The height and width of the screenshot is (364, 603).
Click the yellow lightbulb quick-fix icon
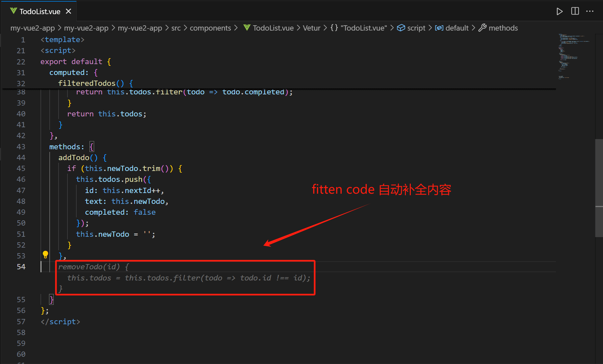(x=45, y=255)
